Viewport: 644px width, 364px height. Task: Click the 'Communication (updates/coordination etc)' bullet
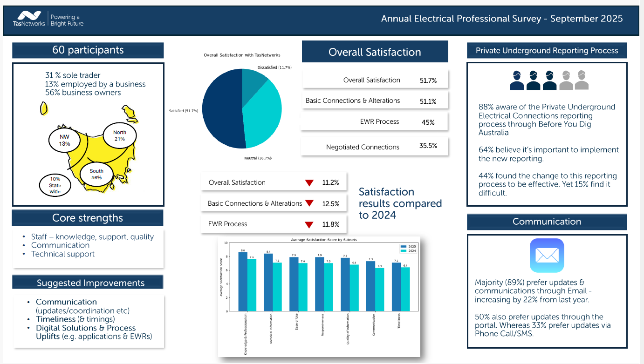[x=82, y=306]
